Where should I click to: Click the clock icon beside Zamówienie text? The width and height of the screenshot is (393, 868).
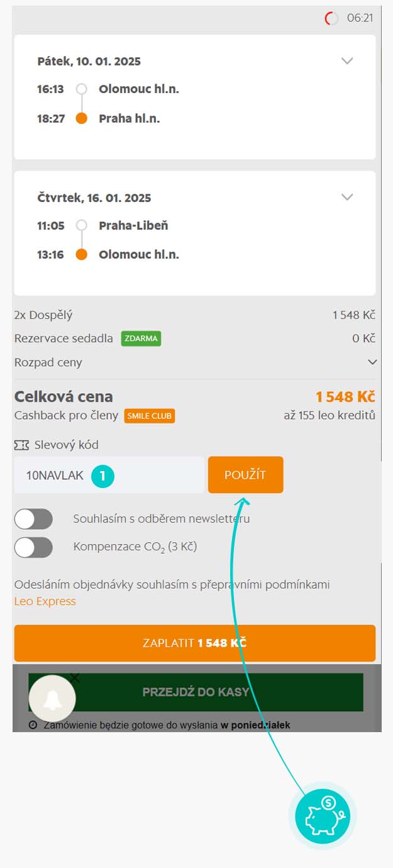(33, 725)
